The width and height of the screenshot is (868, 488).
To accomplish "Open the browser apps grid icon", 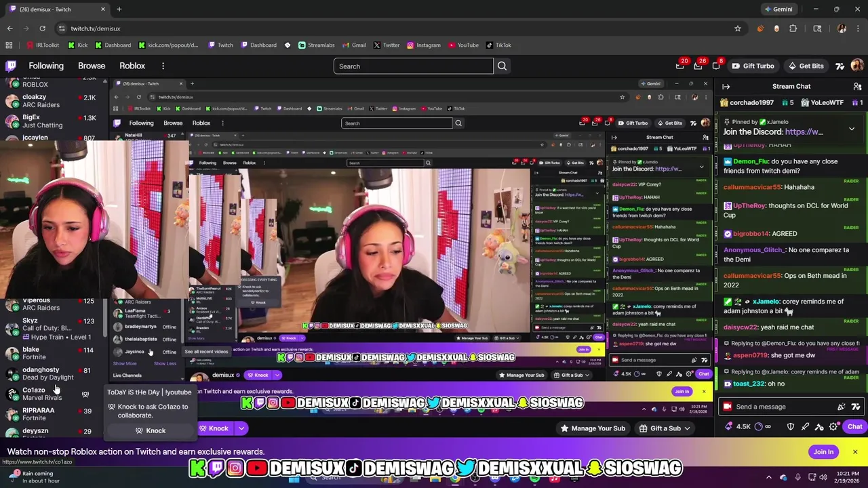I will coord(9,45).
